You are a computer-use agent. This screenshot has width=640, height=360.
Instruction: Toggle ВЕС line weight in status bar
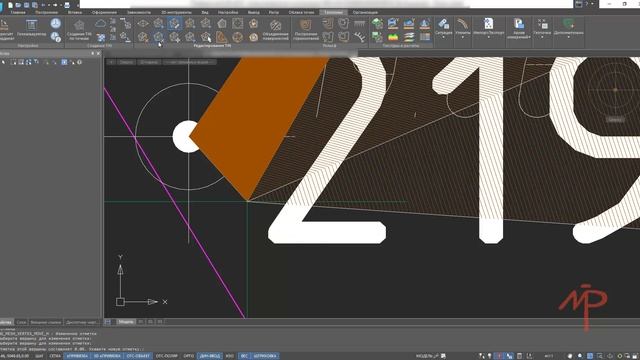click(x=244, y=356)
